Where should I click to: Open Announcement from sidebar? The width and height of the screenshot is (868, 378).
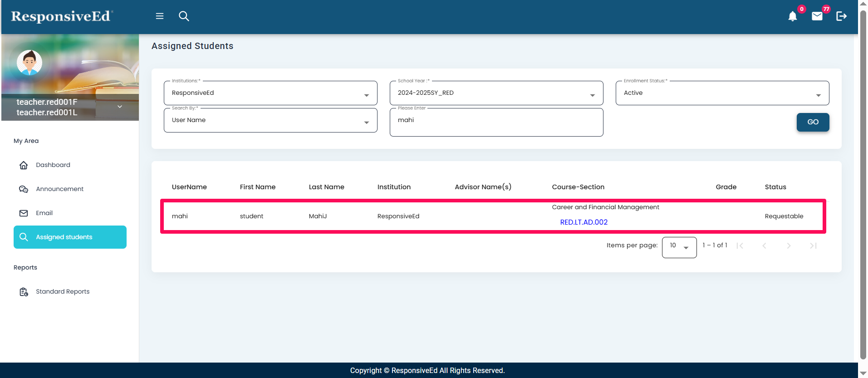coord(59,189)
